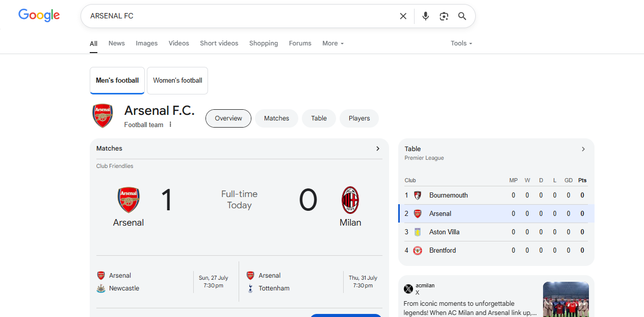644x317 pixels.
Task: Open the Tools dropdown
Action: point(460,43)
